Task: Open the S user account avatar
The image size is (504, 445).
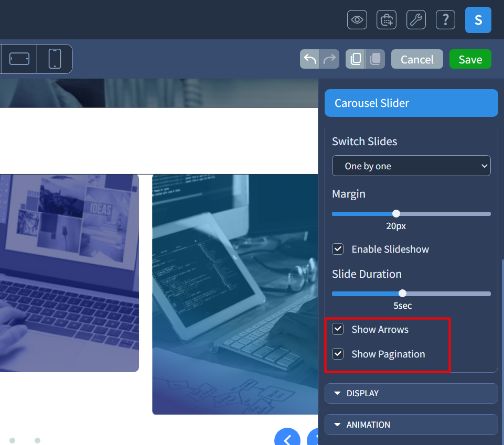Action: pyautogui.click(x=478, y=20)
